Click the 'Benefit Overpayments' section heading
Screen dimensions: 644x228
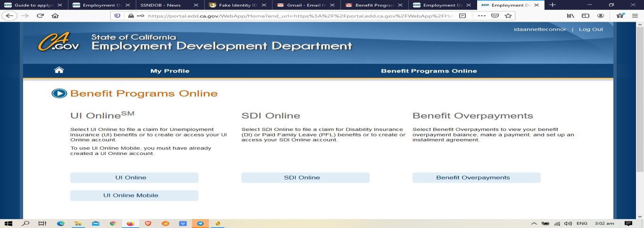(473, 115)
